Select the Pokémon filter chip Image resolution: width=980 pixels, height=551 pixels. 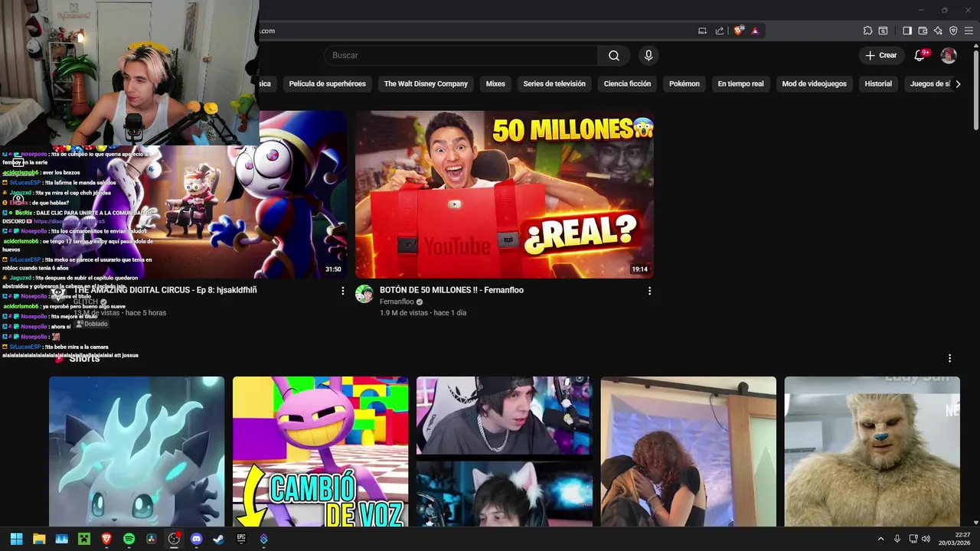tap(684, 83)
